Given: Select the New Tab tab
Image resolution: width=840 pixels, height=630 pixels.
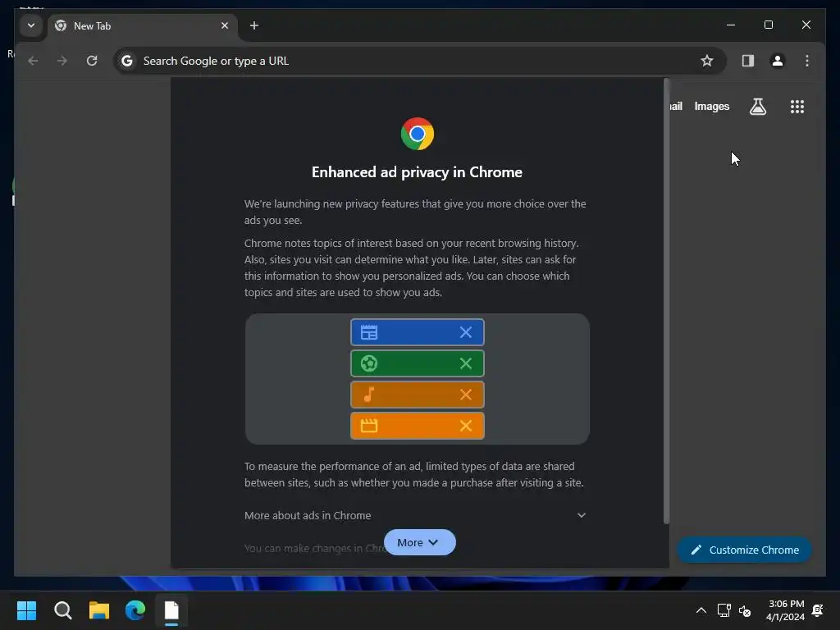Looking at the screenshot, I should [x=143, y=25].
